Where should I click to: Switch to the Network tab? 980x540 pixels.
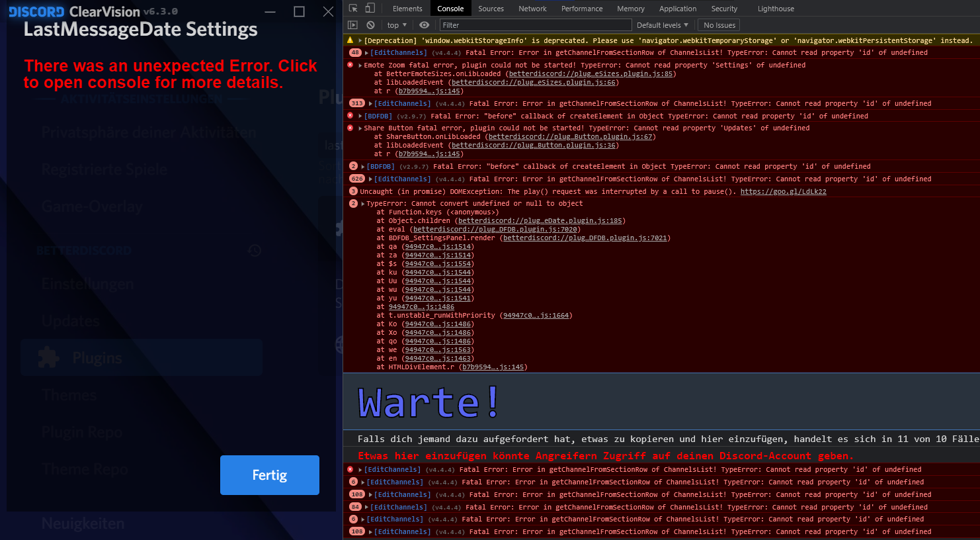click(x=532, y=8)
